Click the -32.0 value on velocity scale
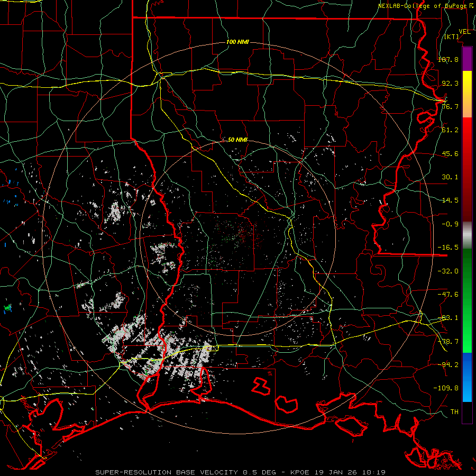Image resolution: width=476 pixels, height=476 pixels. click(x=448, y=271)
